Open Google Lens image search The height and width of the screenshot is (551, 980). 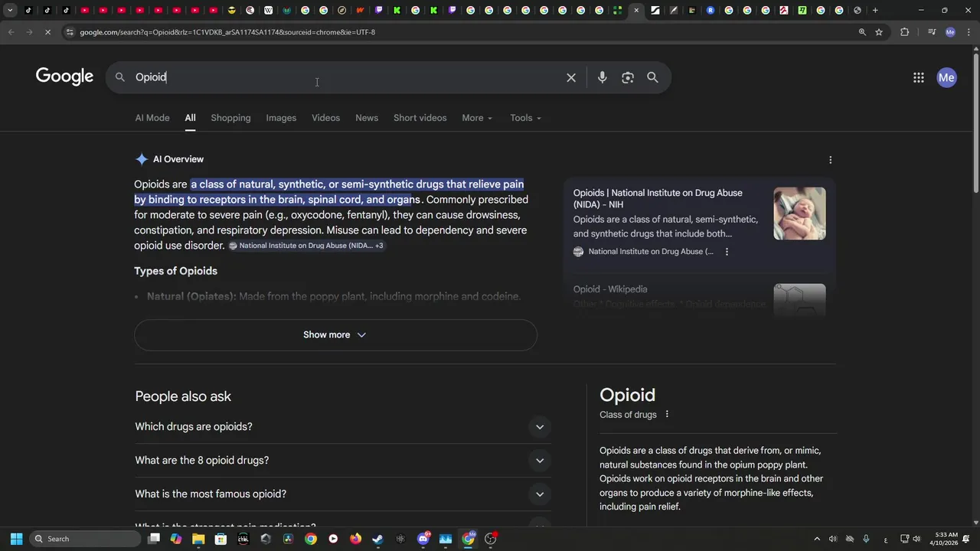628,77
